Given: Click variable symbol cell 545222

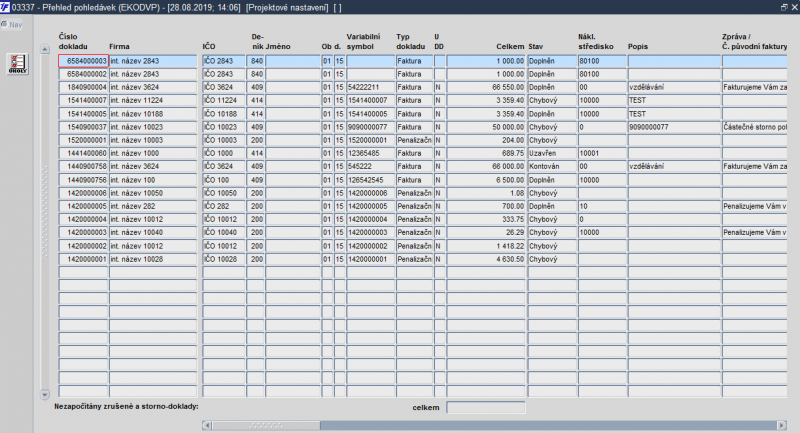Looking at the screenshot, I should [x=371, y=166].
